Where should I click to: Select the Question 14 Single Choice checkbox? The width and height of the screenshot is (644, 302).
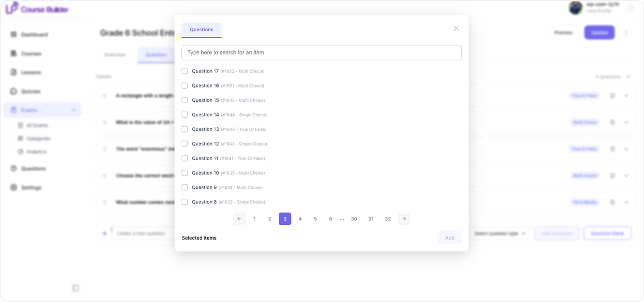pos(185,115)
